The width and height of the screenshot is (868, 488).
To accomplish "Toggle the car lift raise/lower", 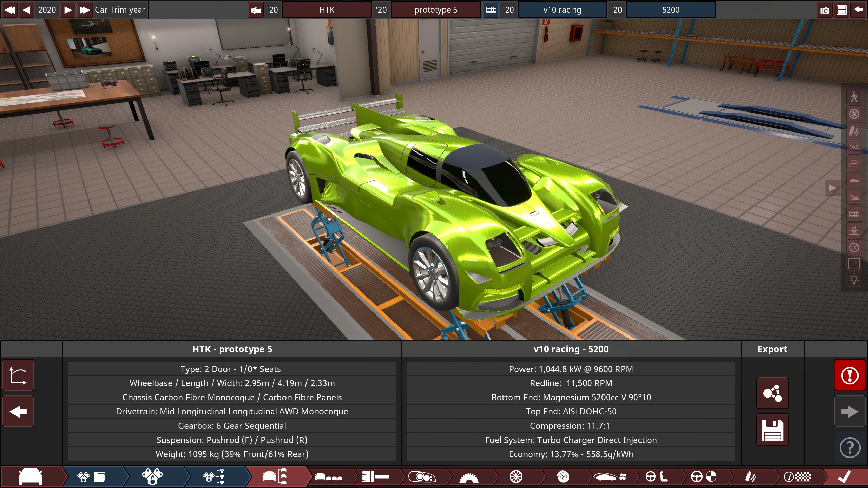I will coord(854,230).
